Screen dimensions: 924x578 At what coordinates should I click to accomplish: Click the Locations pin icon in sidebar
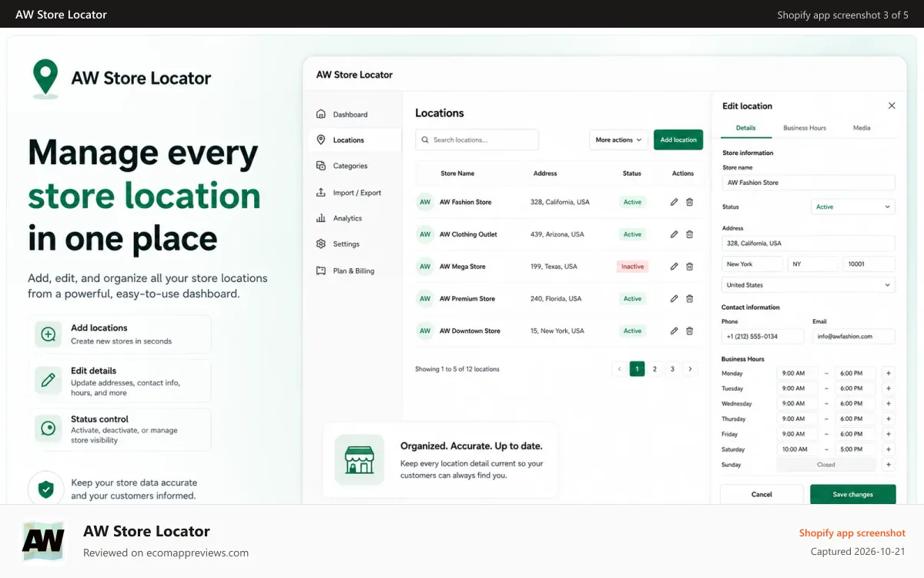pyautogui.click(x=321, y=139)
